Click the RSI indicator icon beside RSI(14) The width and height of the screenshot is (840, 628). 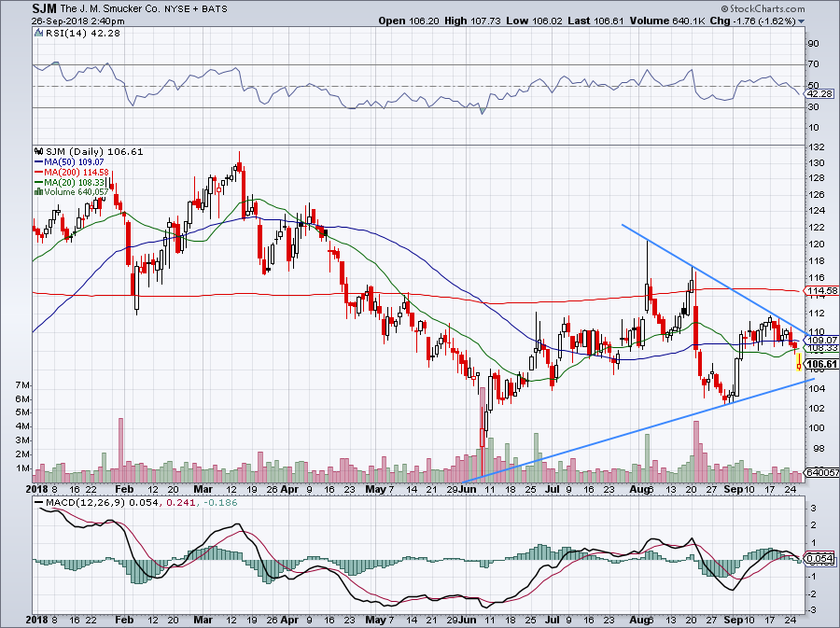(x=38, y=33)
